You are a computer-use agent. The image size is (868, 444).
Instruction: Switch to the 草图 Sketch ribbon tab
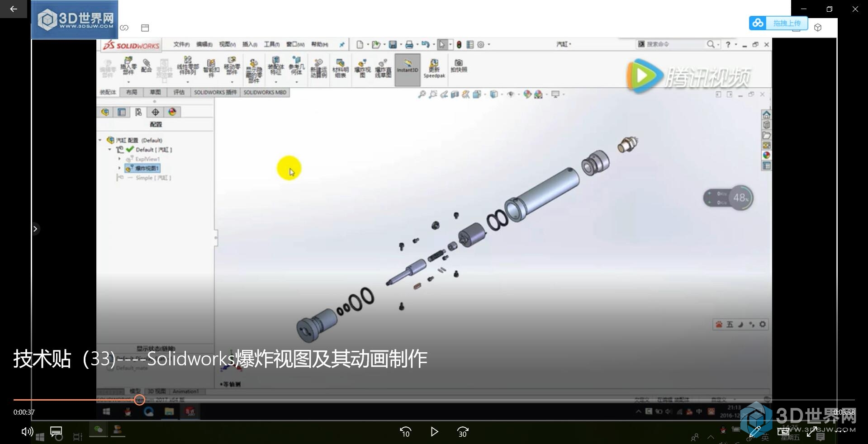[x=155, y=92]
